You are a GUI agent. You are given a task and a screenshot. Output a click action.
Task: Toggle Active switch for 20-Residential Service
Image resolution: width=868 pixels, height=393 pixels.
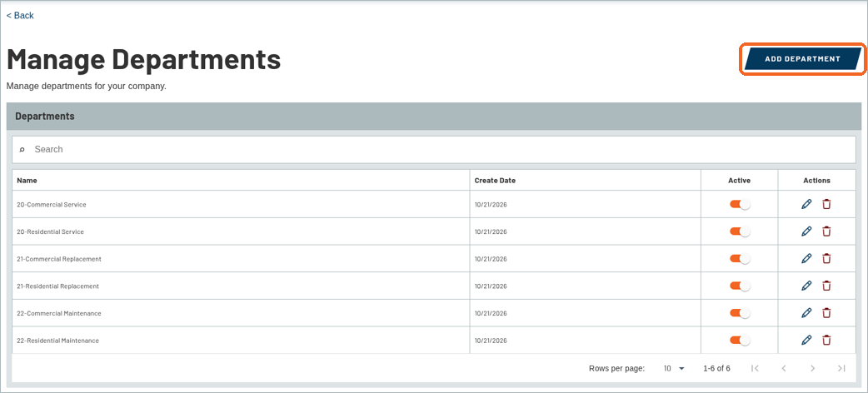pos(740,231)
